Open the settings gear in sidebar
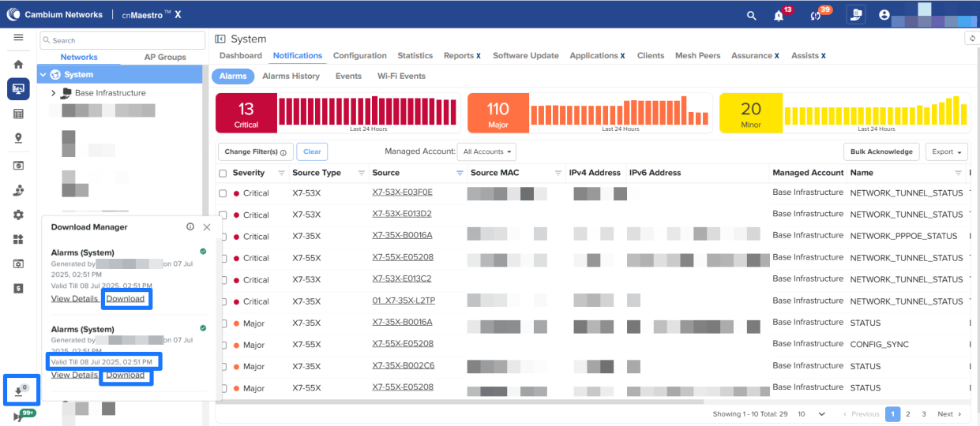Screen dimensions: 980x426 coord(18,215)
